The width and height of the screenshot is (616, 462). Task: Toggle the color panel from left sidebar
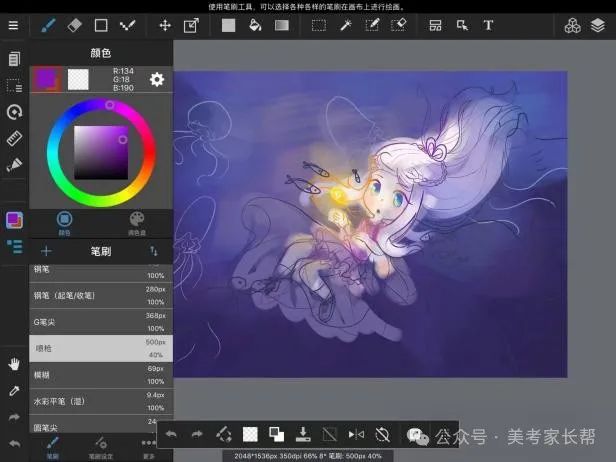click(14, 220)
